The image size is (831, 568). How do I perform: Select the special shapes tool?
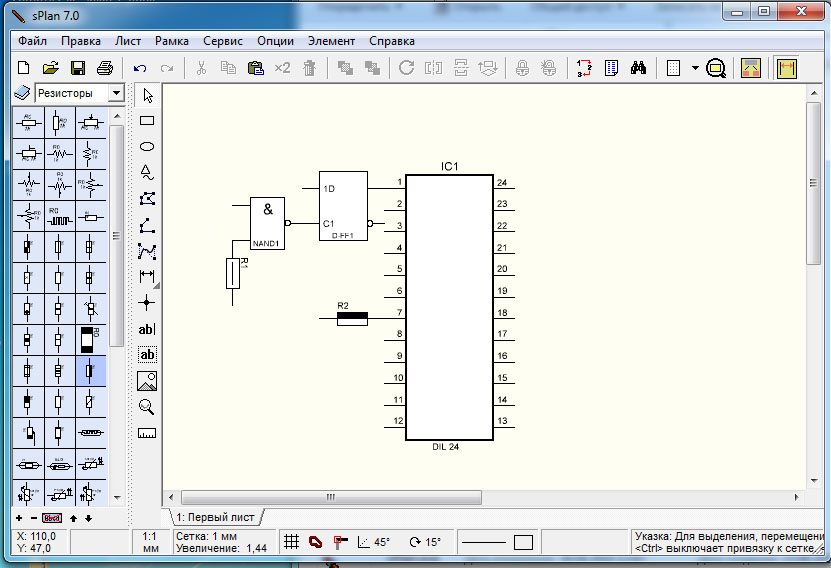[x=147, y=172]
